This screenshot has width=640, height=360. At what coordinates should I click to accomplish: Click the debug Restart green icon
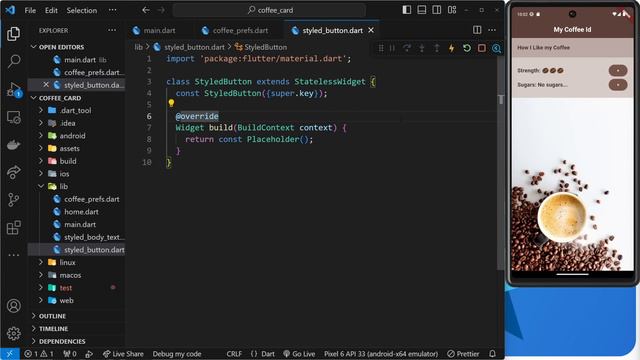pyautogui.click(x=467, y=48)
